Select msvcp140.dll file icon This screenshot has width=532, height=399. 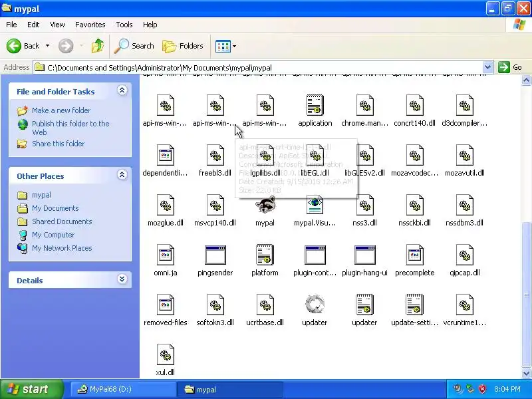pos(215,205)
